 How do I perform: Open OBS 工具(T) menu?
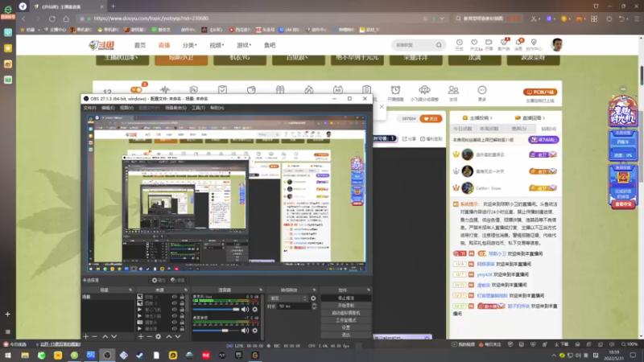tap(198, 108)
